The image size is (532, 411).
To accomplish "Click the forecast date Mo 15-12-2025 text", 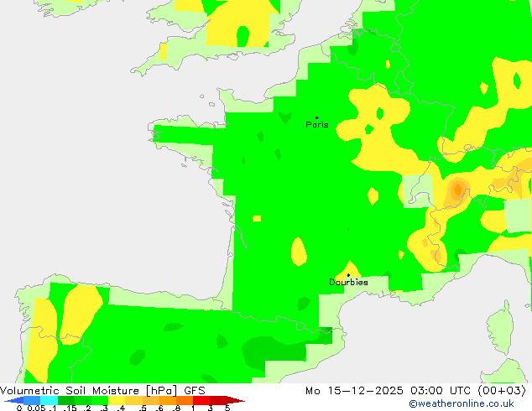I will 354,391.
